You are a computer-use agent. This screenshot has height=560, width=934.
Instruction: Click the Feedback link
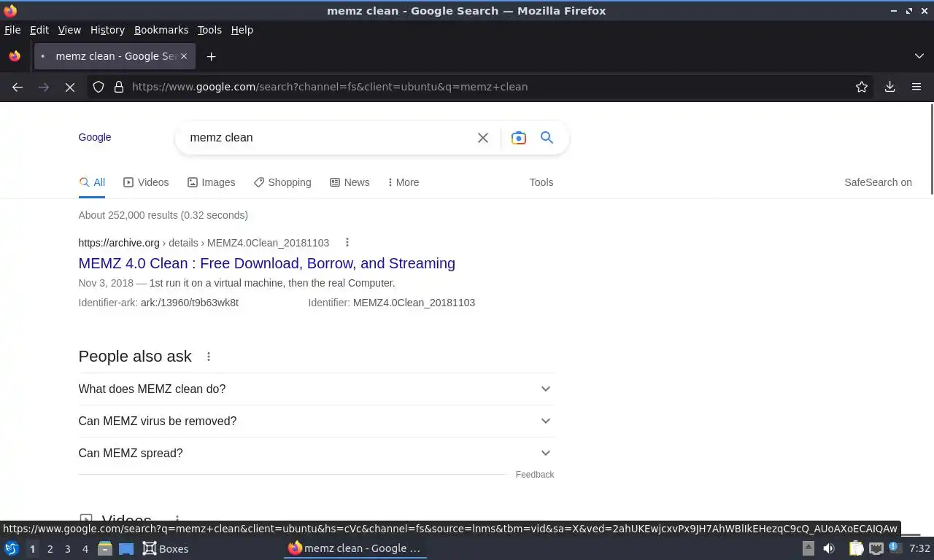click(x=535, y=475)
